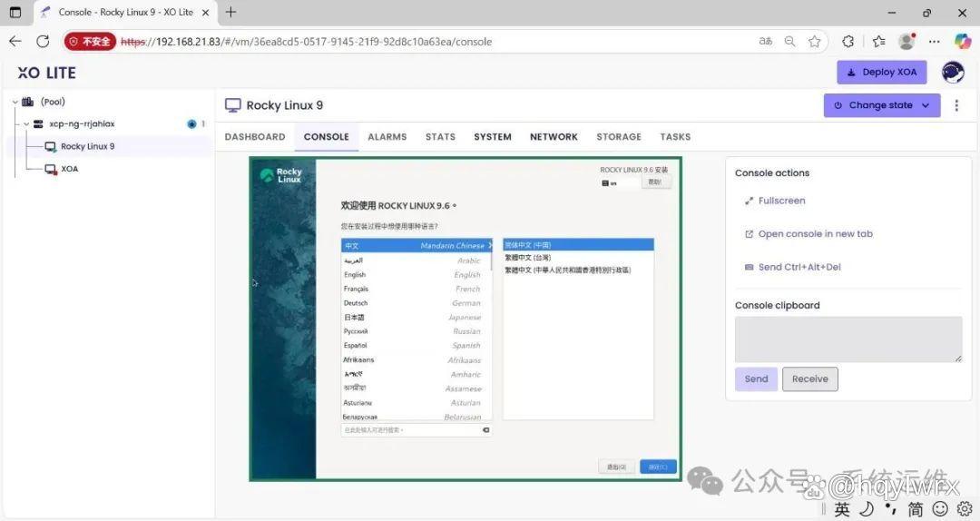Open the read aloud/translate icon in address bar
This screenshot has width=980, height=521.
tap(766, 41)
